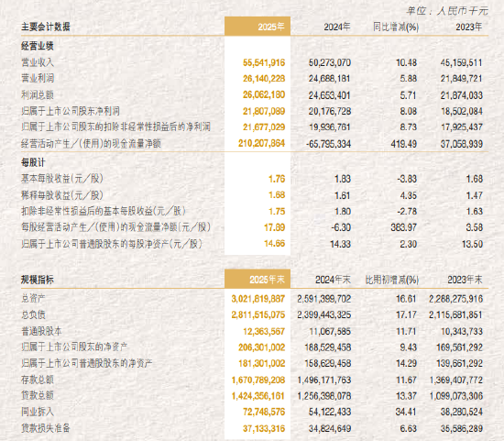Screen dimensions: 504x441
Task: Select the 经营业绩 section title
Action: pyautogui.click(x=38, y=46)
